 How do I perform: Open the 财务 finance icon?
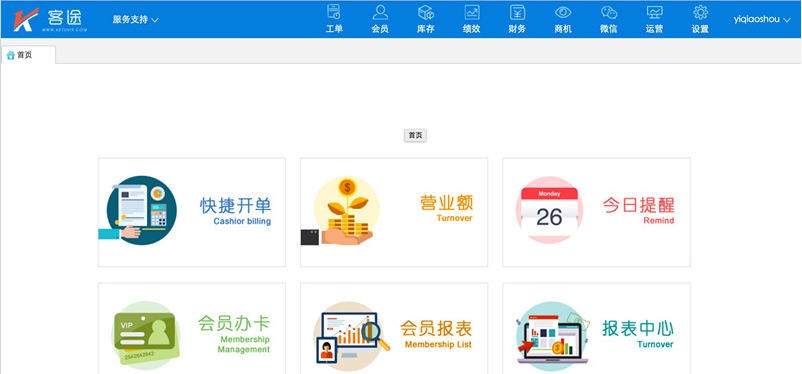517,12
